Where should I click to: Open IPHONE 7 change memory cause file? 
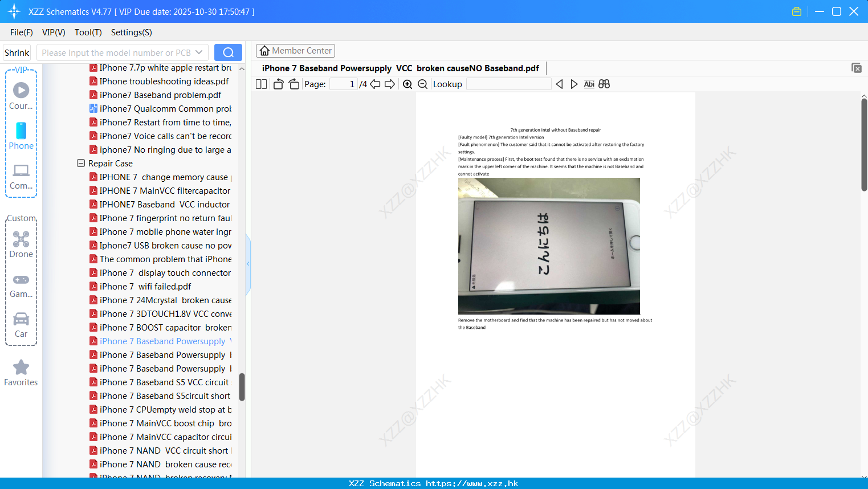(161, 177)
